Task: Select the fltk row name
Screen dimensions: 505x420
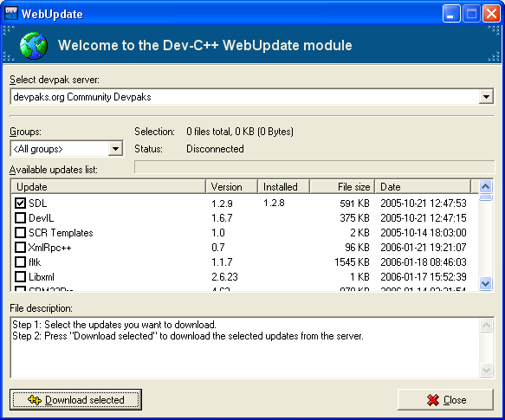Action: pyautogui.click(x=35, y=262)
